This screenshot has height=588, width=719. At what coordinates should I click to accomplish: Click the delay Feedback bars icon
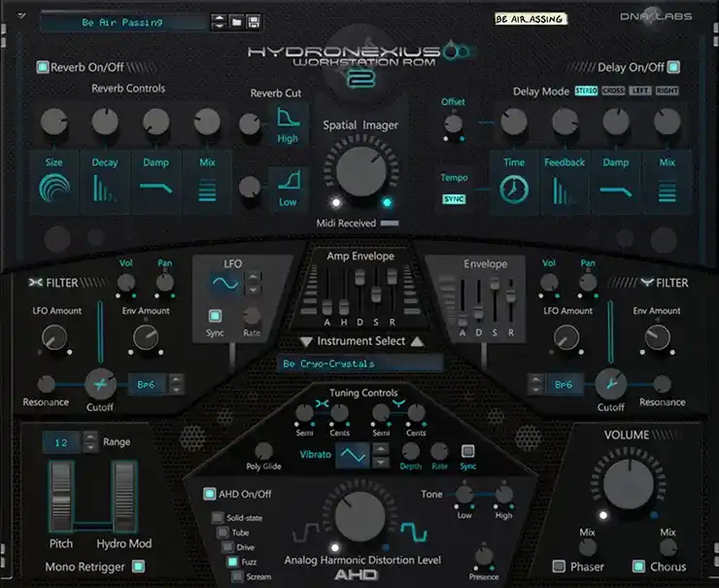coord(564,190)
